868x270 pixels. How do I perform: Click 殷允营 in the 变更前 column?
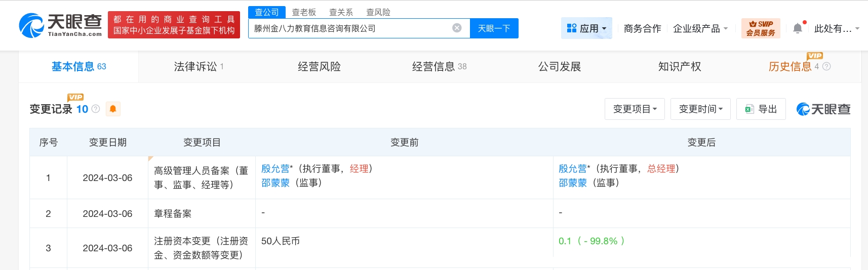click(275, 168)
